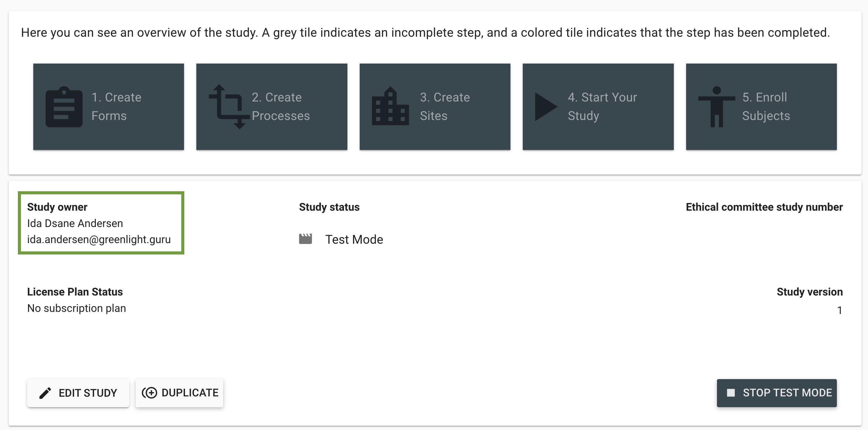Click the EDIT STUDY button
This screenshot has height=430, width=868.
tap(78, 393)
